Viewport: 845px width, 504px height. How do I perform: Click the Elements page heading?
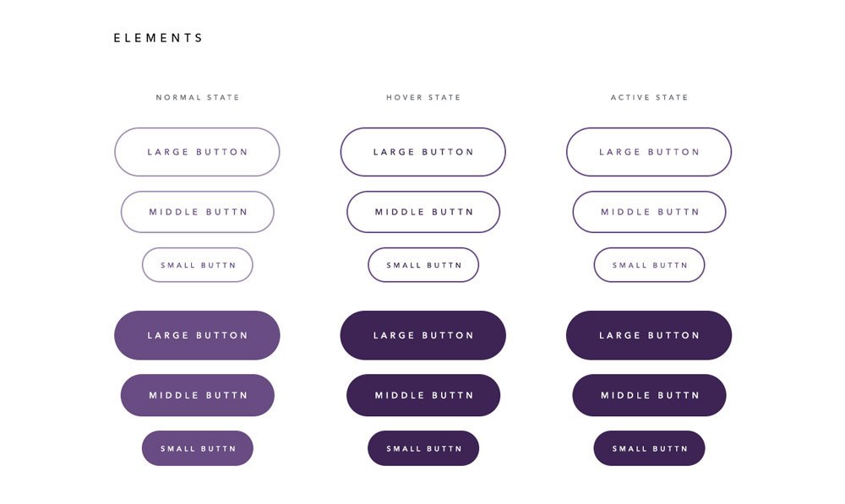[159, 38]
